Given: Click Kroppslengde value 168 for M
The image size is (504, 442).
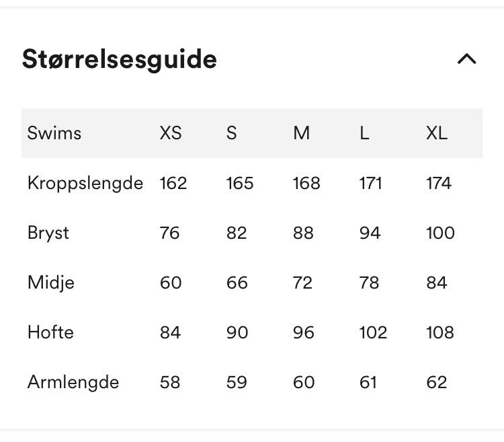Looking at the screenshot, I should [306, 183].
